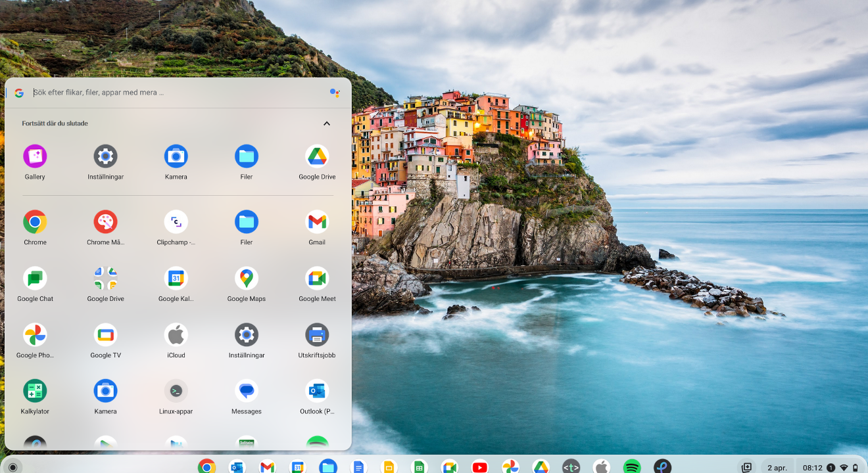868x473 pixels.
Task: Open Google Photos from the shelf
Action: coord(510,467)
